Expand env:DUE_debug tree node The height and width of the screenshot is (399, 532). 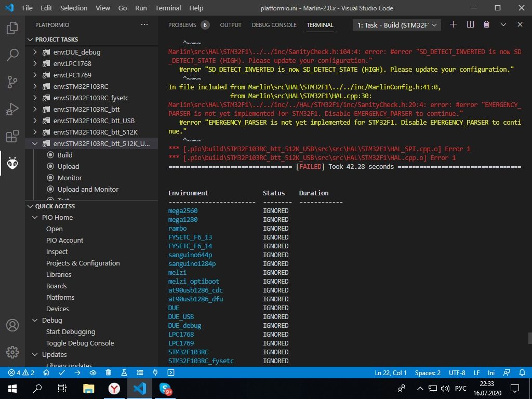[35, 52]
